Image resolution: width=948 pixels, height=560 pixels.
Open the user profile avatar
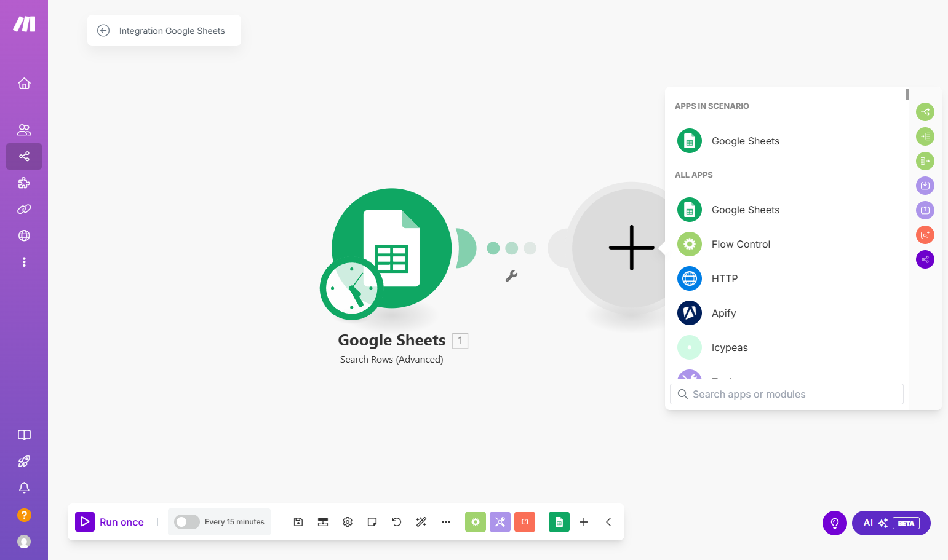24,542
